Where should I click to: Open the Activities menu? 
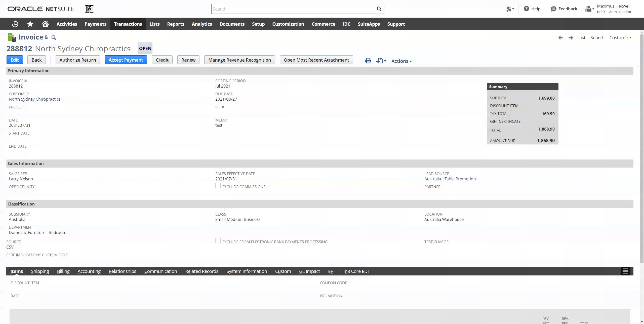click(67, 24)
